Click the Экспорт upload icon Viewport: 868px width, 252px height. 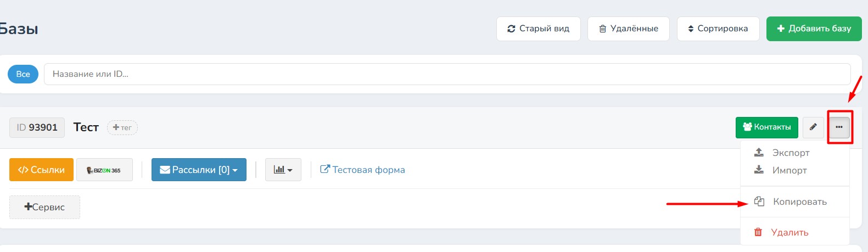click(759, 153)
